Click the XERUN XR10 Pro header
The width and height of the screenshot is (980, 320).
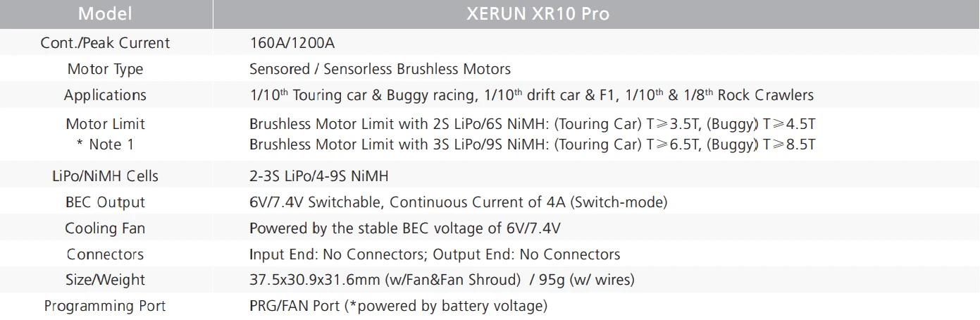coord(538,14)
